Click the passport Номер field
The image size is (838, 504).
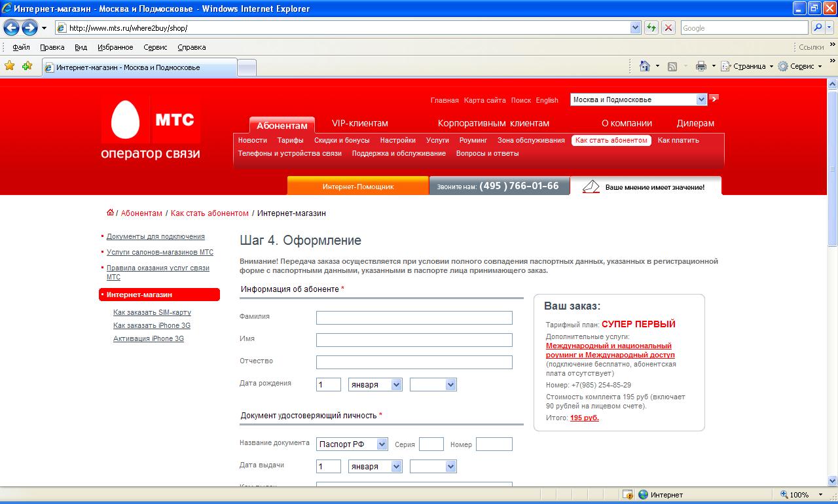pyautogui.click(x=494, y=444)
